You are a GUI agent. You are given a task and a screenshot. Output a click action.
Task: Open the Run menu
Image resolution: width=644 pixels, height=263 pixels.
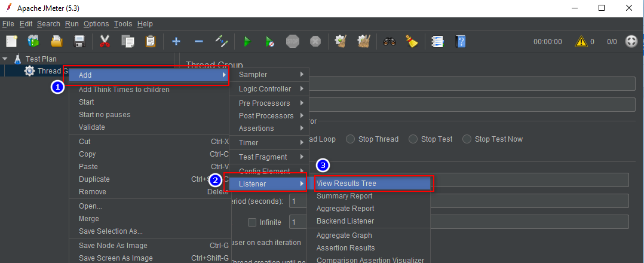pos(72,24)
